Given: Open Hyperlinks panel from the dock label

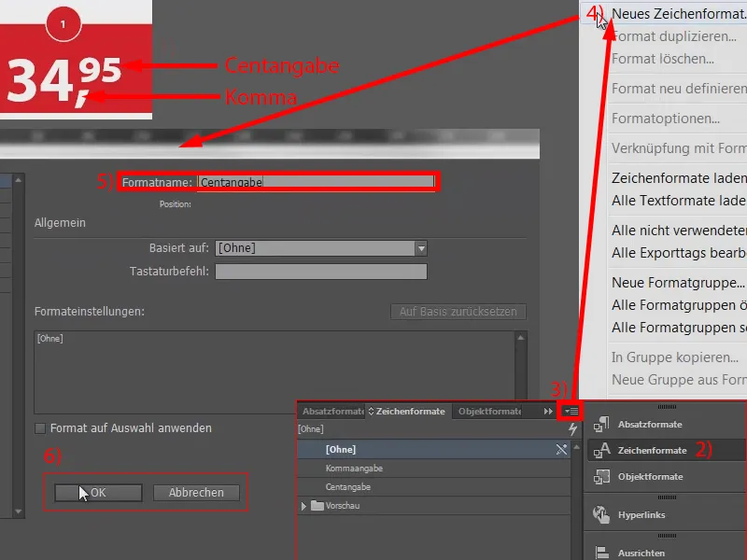Looking at the screenshot, I should 641,515.
